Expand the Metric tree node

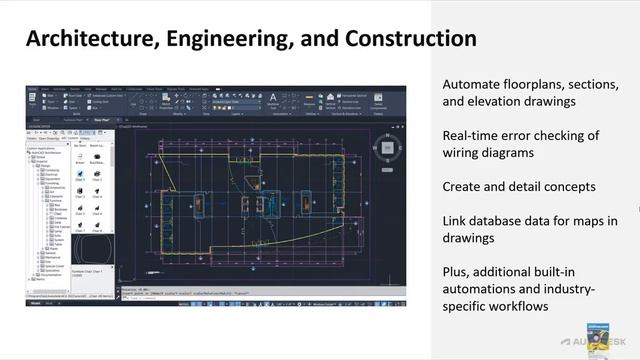pos(29,279)
